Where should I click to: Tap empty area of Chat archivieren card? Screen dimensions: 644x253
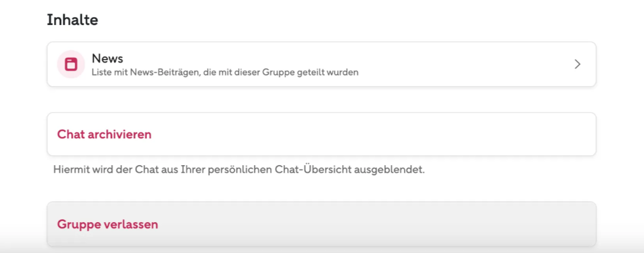[x=369, y=134]
